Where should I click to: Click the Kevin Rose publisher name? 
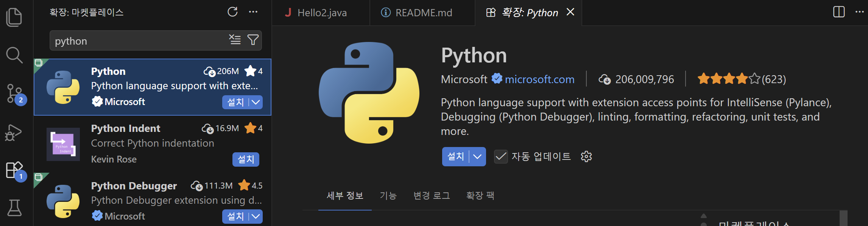click(114, 159)
